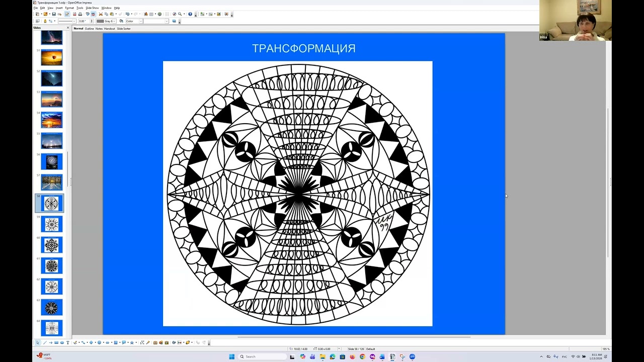Click the Paste clipboard icon
The height and width of the screenshot is (362, 644).
tap(111, 14)
